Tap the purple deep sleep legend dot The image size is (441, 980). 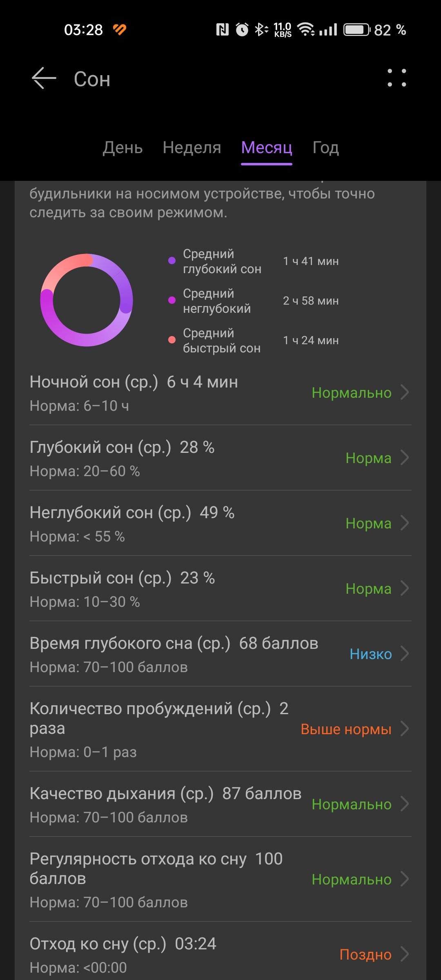point(172,261)
